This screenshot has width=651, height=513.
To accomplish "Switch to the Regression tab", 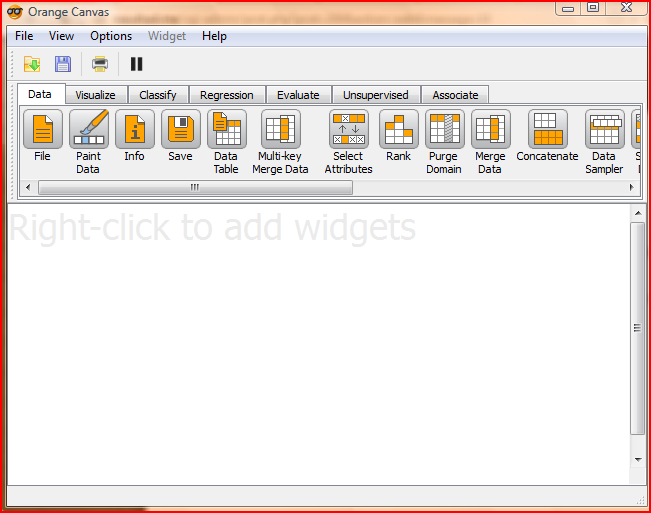I will click(227, 95).
